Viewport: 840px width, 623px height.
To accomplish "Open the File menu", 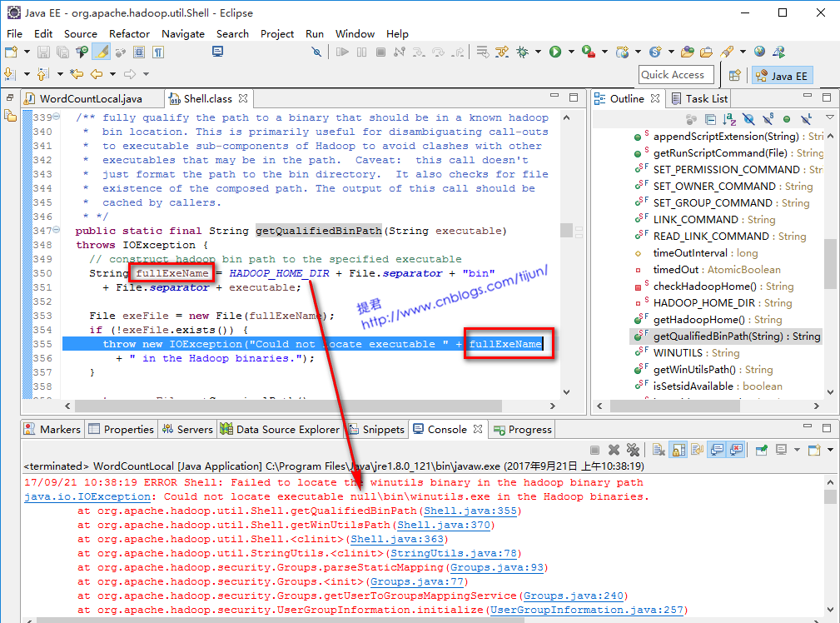I will tap(14, 34).
